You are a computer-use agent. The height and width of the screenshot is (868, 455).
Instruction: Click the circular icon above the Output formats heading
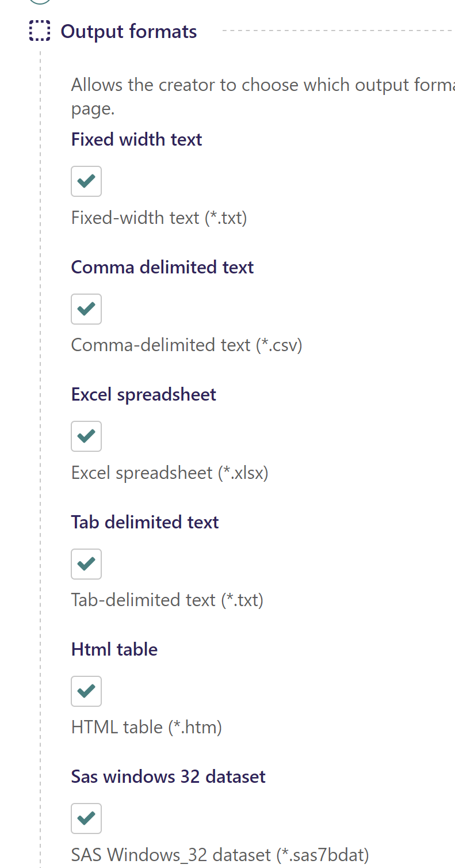[x=39, y=1]
